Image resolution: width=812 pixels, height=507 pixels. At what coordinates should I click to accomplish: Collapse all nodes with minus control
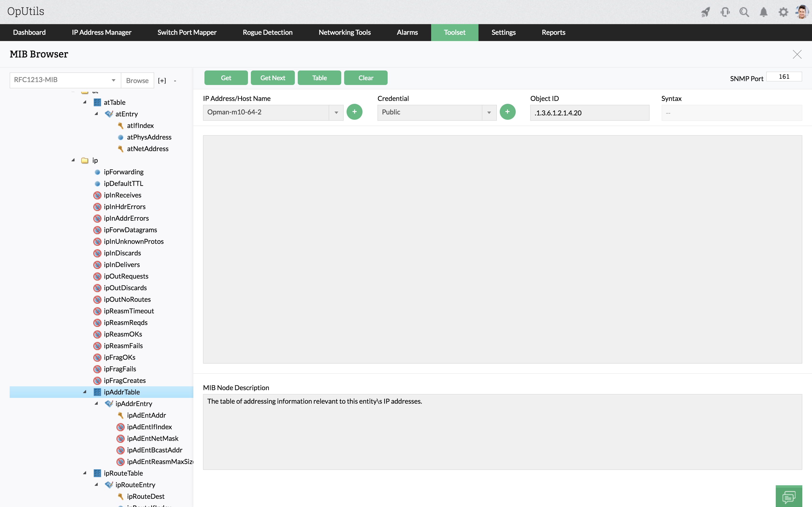[175, 80]
